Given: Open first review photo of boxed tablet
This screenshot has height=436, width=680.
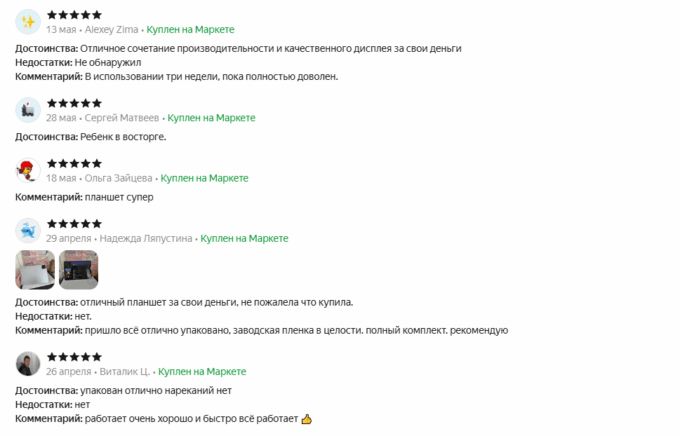Looking at the screenshot, I should (35, 270).
